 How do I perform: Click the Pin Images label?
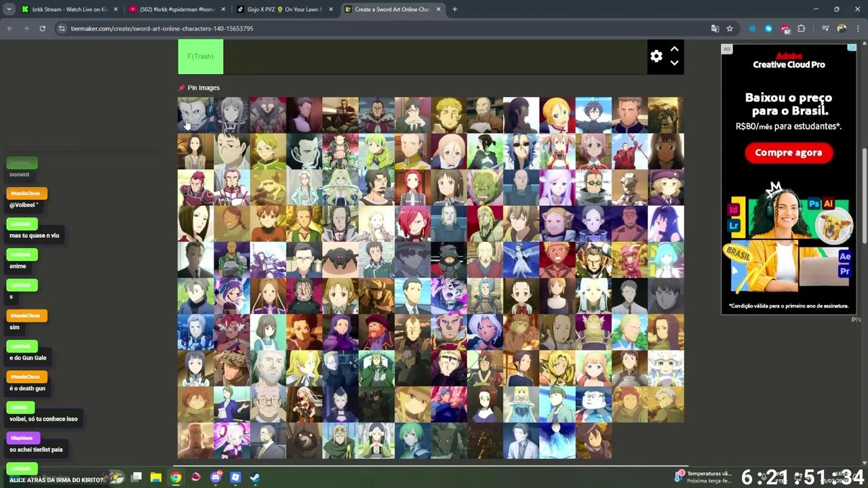203,87
